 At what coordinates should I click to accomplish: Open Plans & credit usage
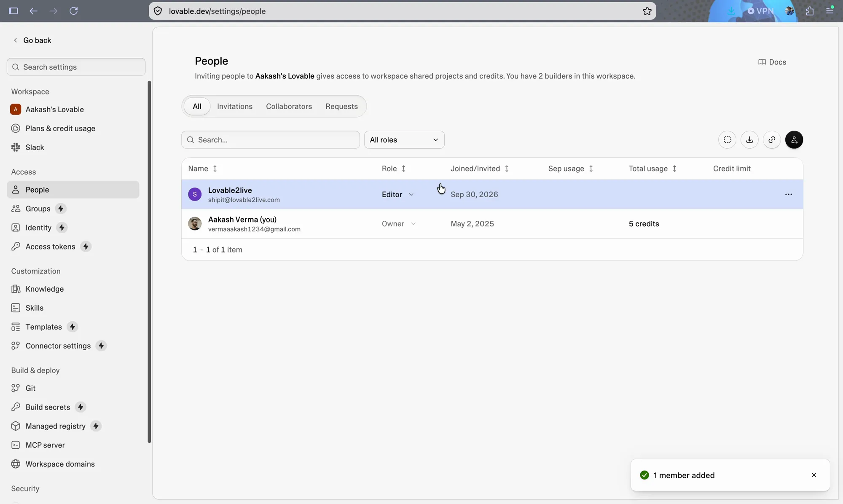pos(73,128)
